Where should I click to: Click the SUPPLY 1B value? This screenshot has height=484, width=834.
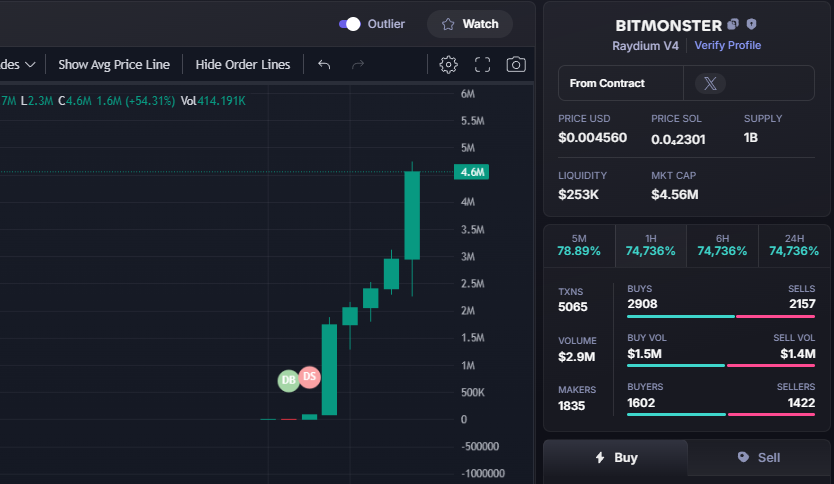(750, 138)
